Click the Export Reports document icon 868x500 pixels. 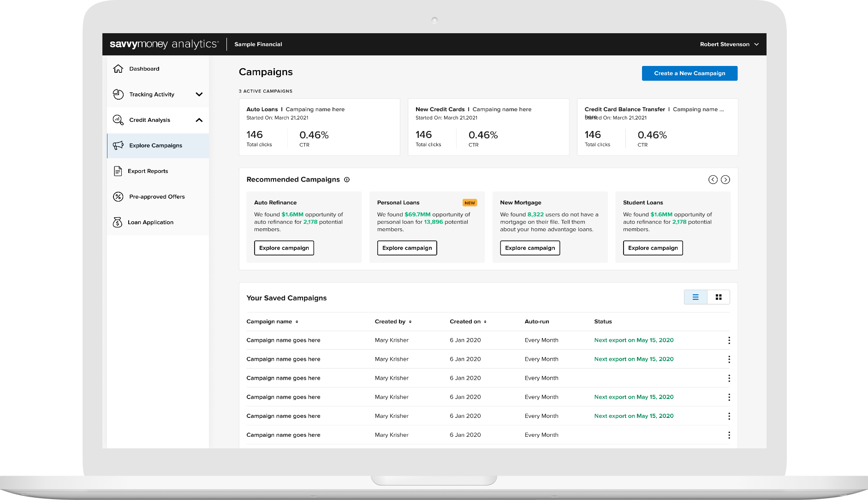coord(118,171)
